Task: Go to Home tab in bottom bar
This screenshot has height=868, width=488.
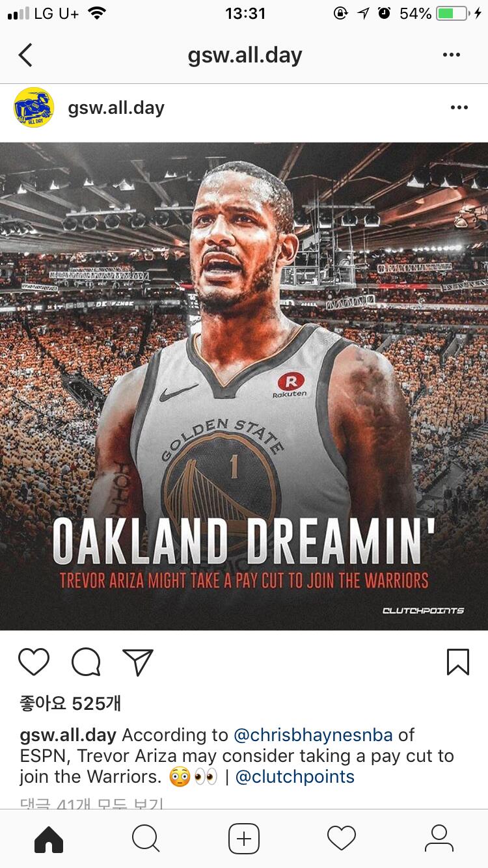Action: coord(49,839)
